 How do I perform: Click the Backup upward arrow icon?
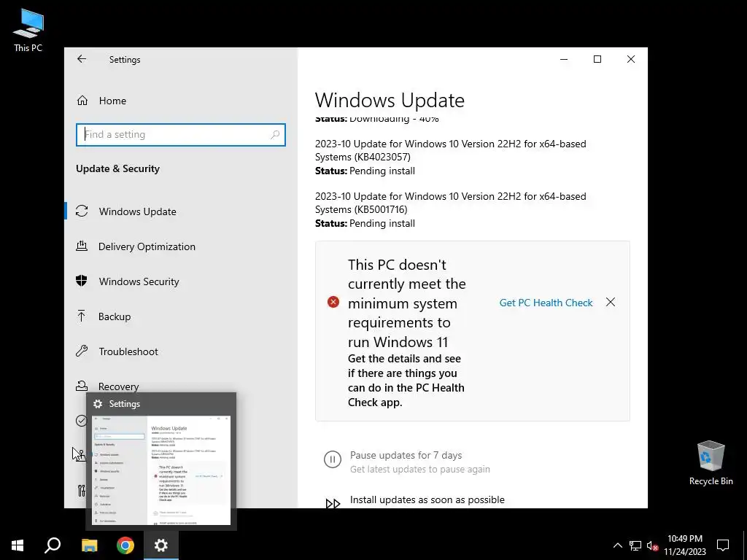click(x=82, y=316)
